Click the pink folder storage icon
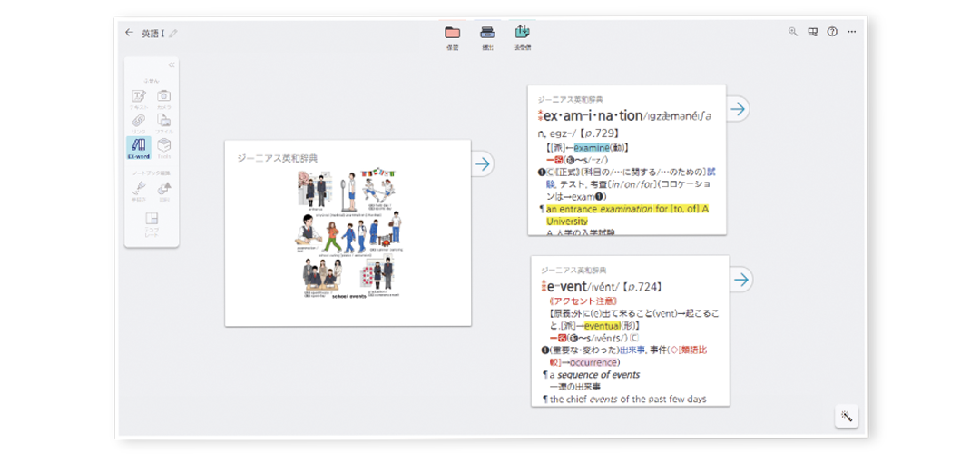 pyautogui.click(x=452, y=35)
